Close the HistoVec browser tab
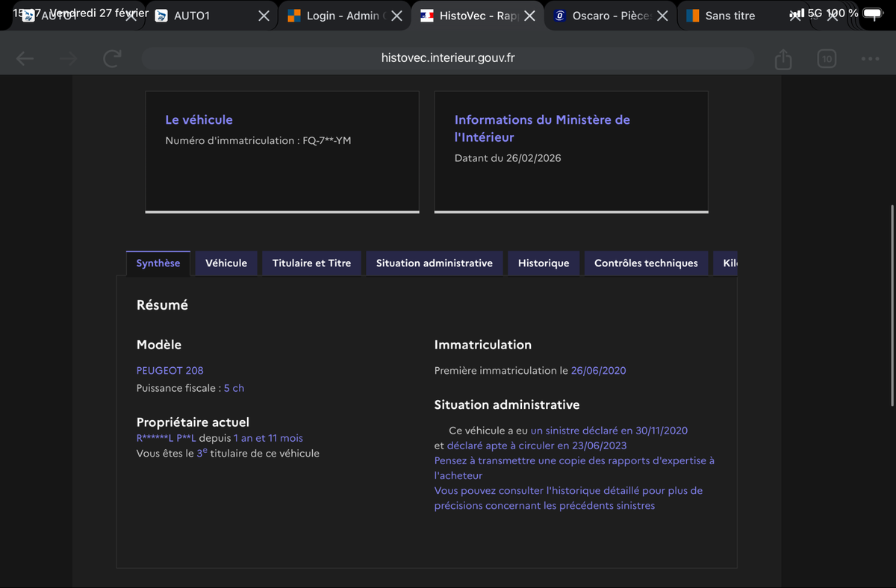Image resolution: width=896 pixels, height=588 pixels. click(x=529, y=16)
